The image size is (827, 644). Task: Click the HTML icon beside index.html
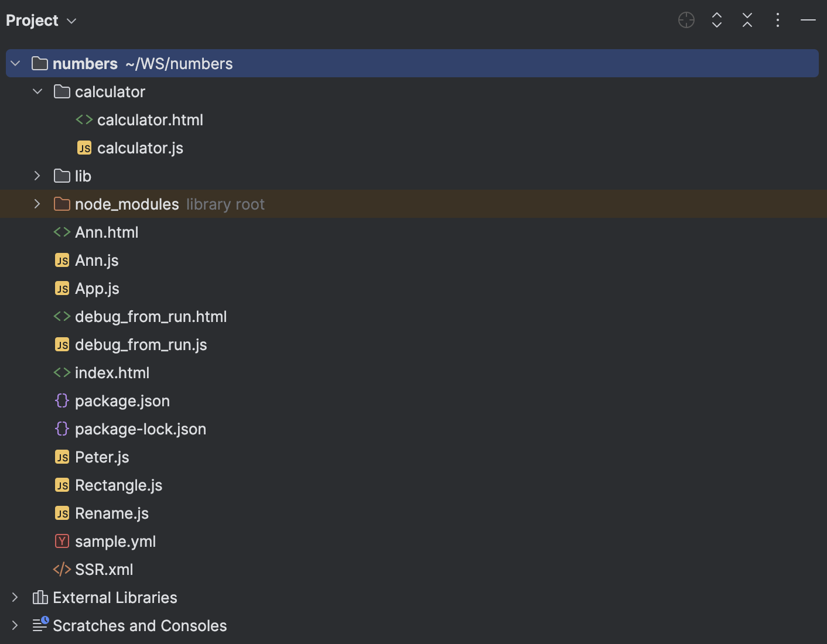(x=61, y=372)
